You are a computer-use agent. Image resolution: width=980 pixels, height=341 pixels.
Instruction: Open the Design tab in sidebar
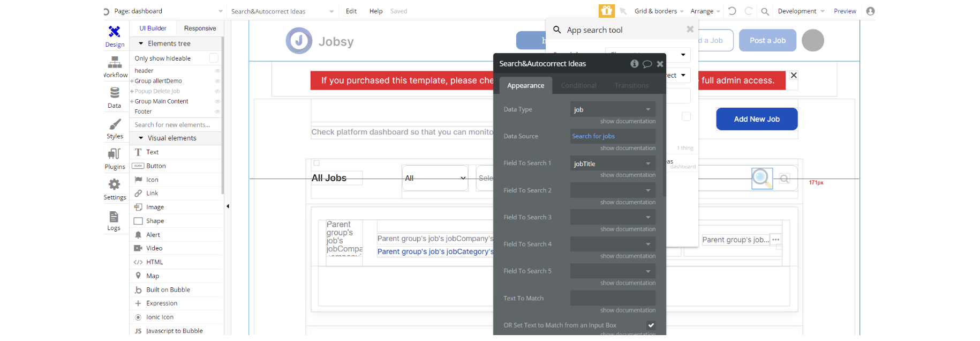tap(115, 36)
